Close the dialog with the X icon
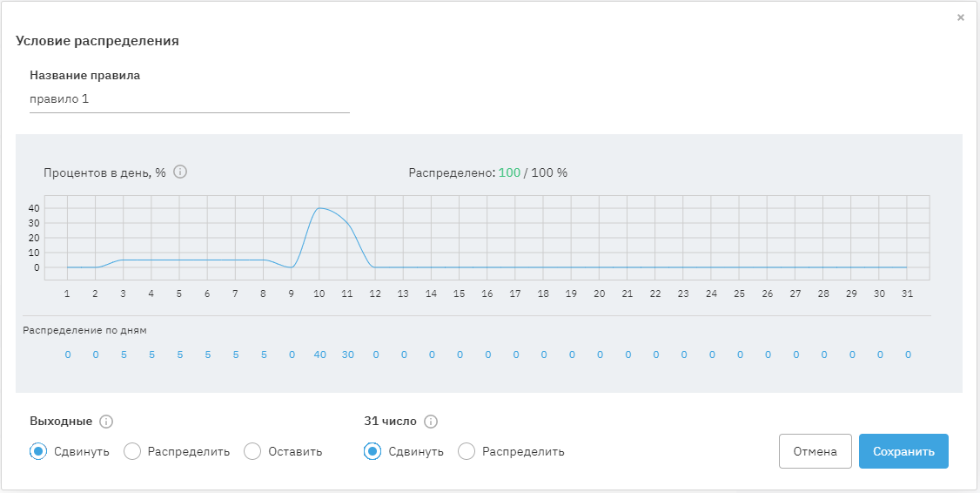The height and width of the screenshot is (493, 980). click(961, 17)
